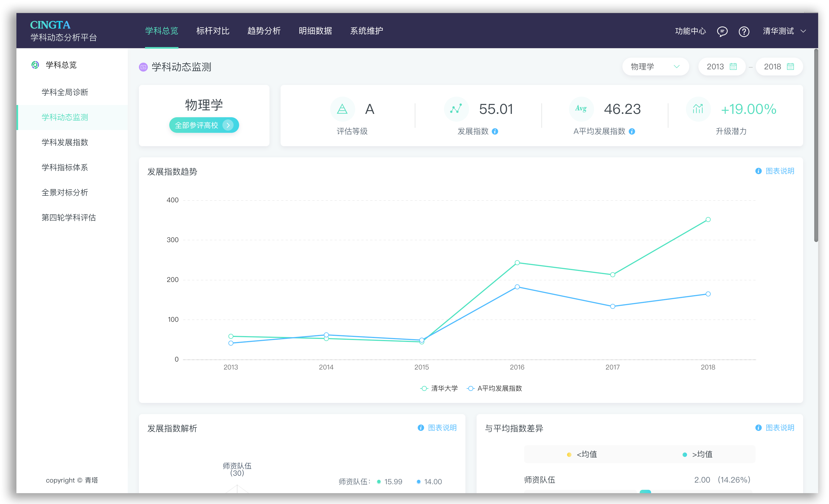
Task: Click the info icon beside 发展指数
Action: coord(495,131)
